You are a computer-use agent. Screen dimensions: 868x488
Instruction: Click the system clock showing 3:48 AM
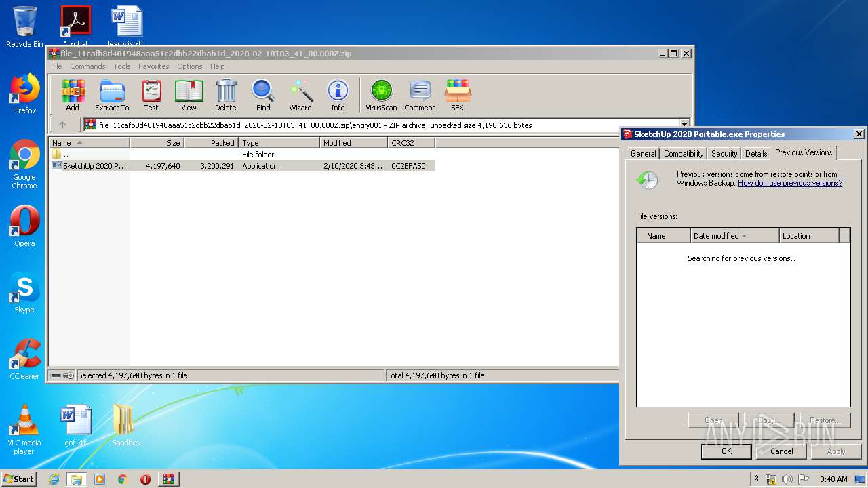click(833, 479)
